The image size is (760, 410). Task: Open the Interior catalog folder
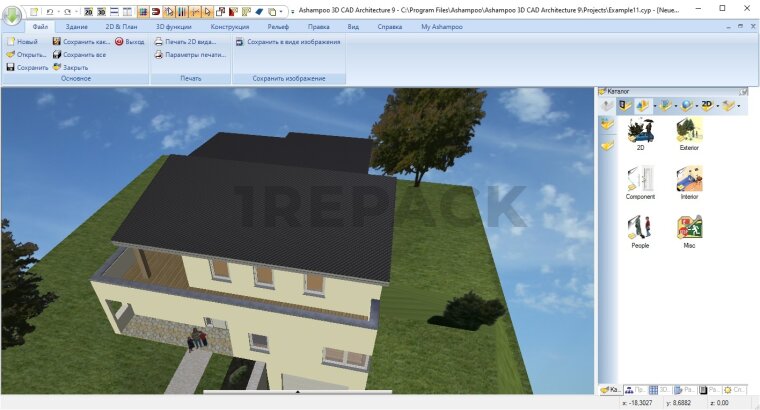[689, 182]
